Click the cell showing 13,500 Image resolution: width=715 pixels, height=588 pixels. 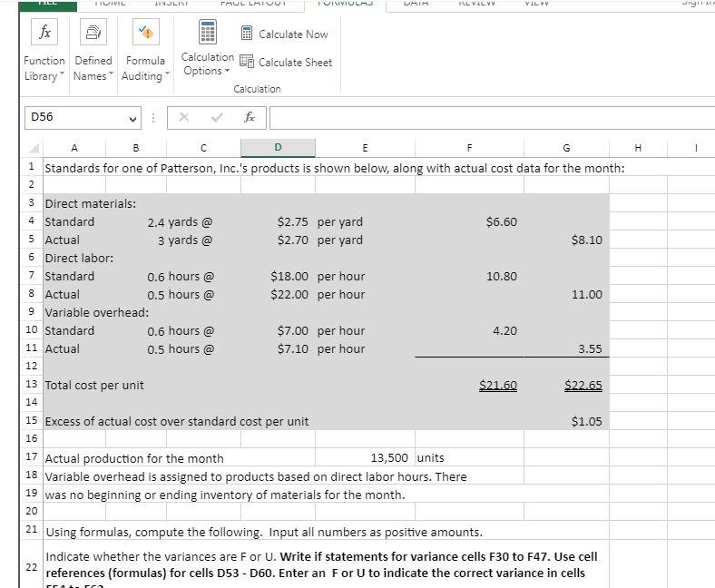click(365, 457)
